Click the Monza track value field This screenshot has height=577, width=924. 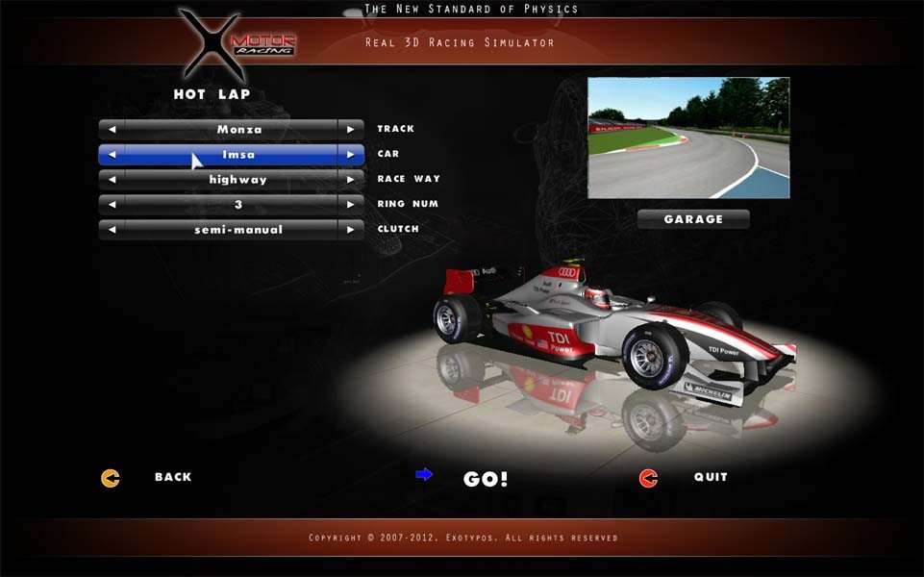(x=232, y=129)
